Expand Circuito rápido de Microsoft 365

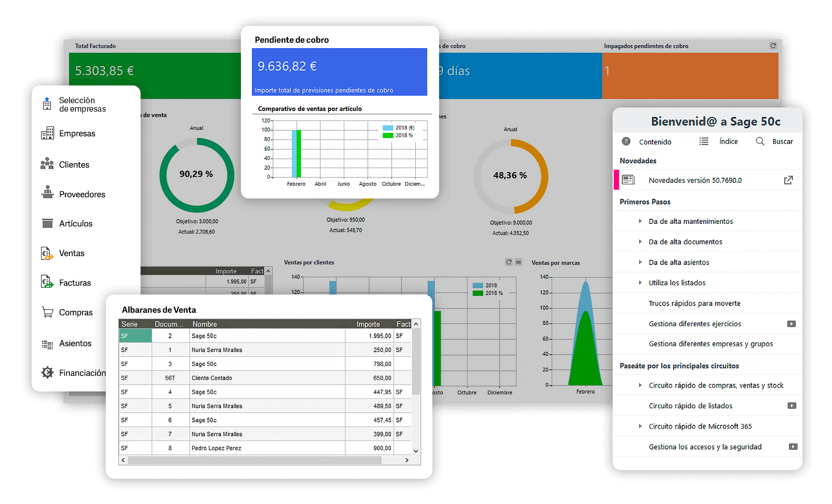click(x=640, y=426)
